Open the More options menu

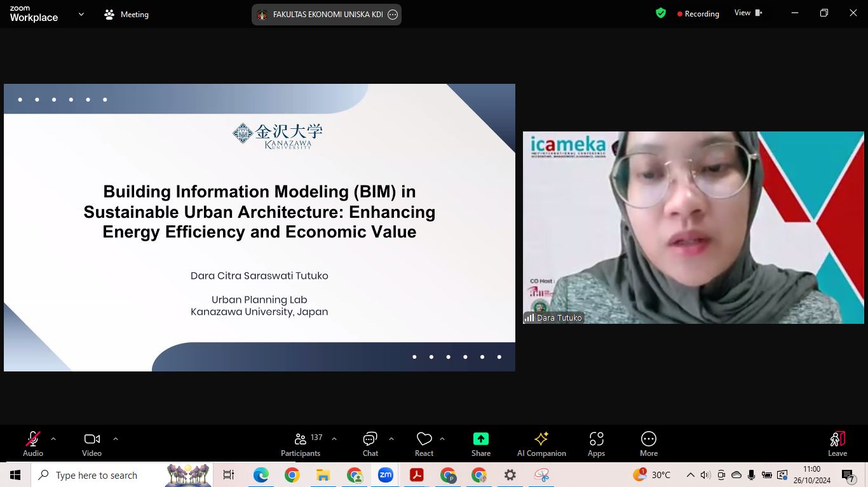(648, 443)
